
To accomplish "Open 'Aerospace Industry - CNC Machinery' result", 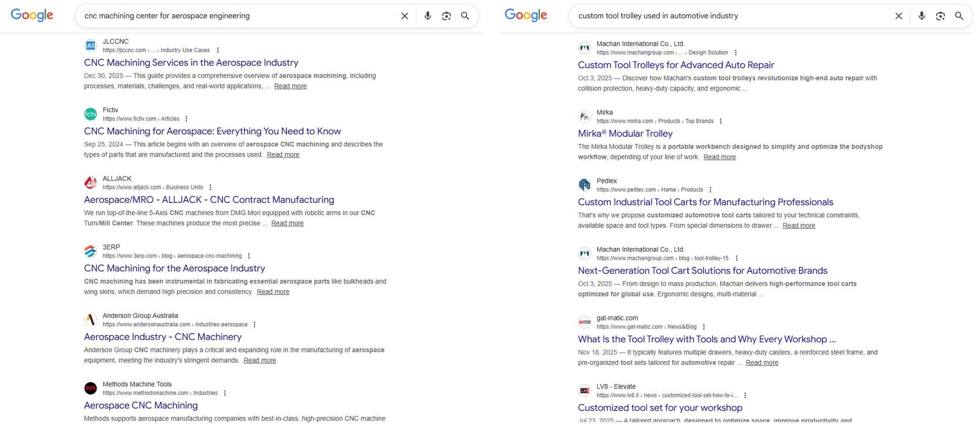I will (162, 337).
